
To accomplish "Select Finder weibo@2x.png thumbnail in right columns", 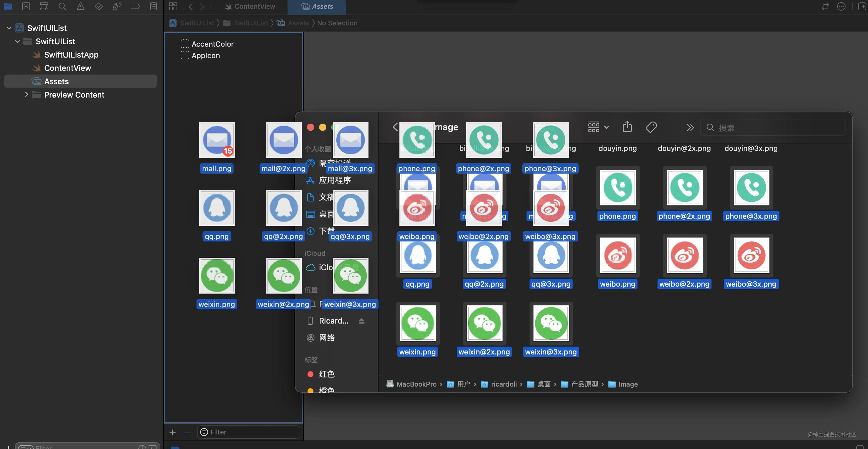I will [x=684, y=255].
